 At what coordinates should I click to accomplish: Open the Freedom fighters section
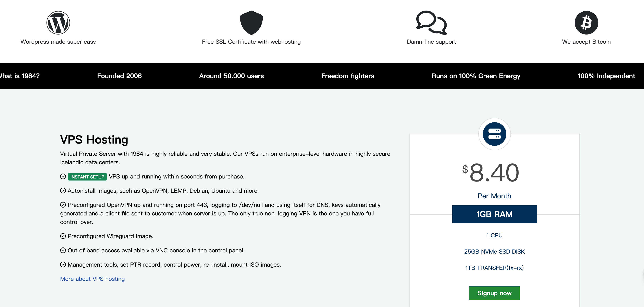[x=347, y=76]
